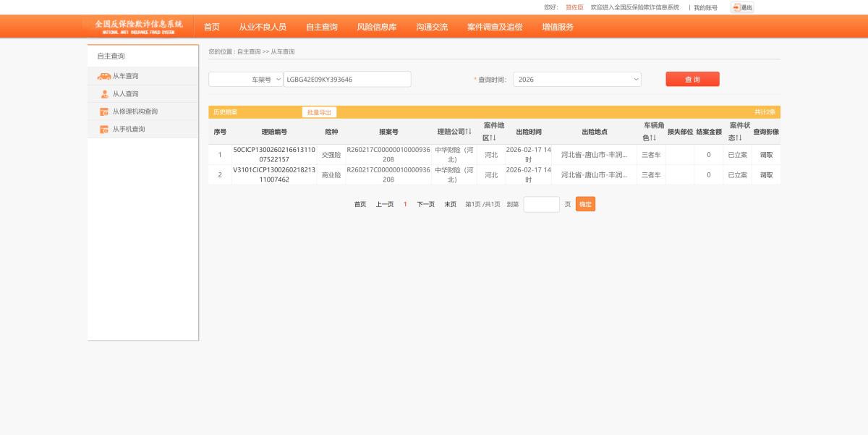
Task: Open the 案件调查及追偿 menu
Action: coord(495,27)
